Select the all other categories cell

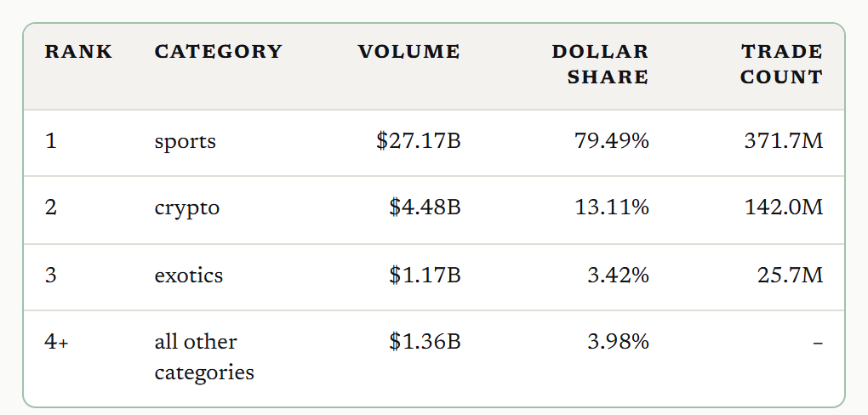204,357
